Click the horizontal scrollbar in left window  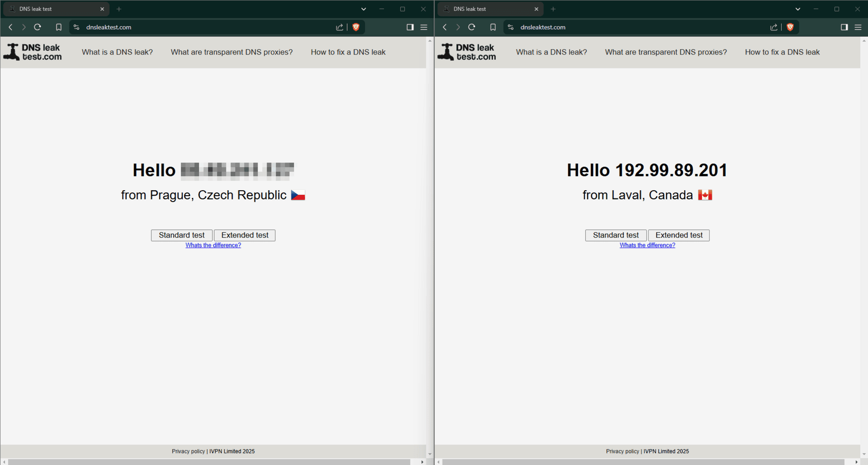[x=209, y=462]
